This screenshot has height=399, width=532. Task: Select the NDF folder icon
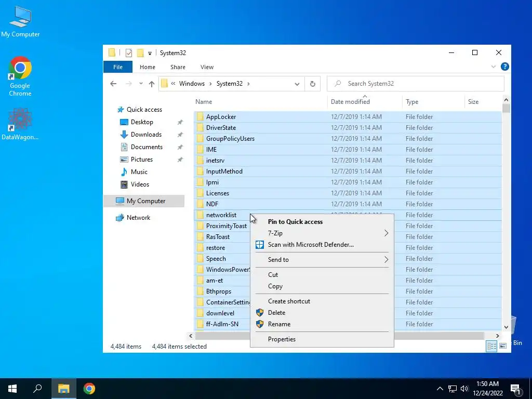[200, 204]
